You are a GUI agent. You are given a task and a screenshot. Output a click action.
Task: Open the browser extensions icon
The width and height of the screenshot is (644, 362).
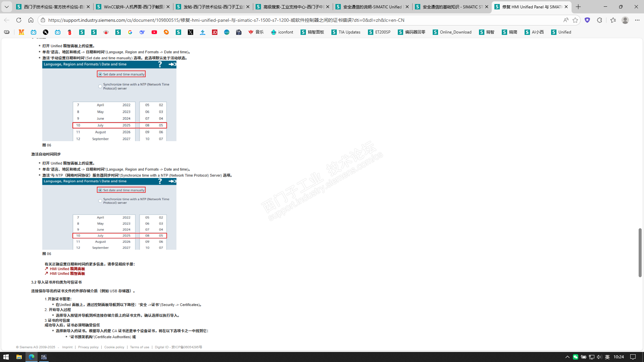pyautogui.click(x=599, y=20)
